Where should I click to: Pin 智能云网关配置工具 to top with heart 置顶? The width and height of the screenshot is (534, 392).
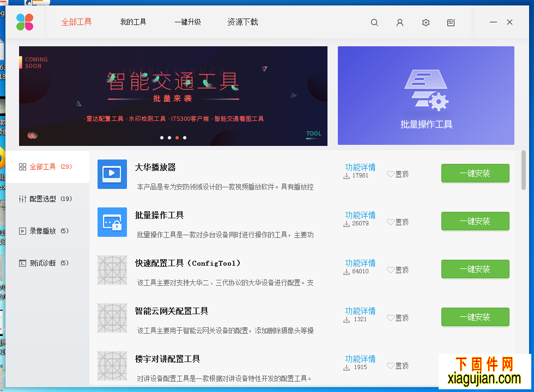pyautogui.click(x=398, y=318)
